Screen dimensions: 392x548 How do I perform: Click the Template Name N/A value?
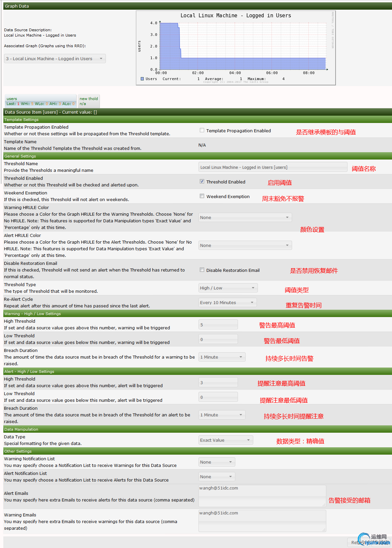coord(202,145)
